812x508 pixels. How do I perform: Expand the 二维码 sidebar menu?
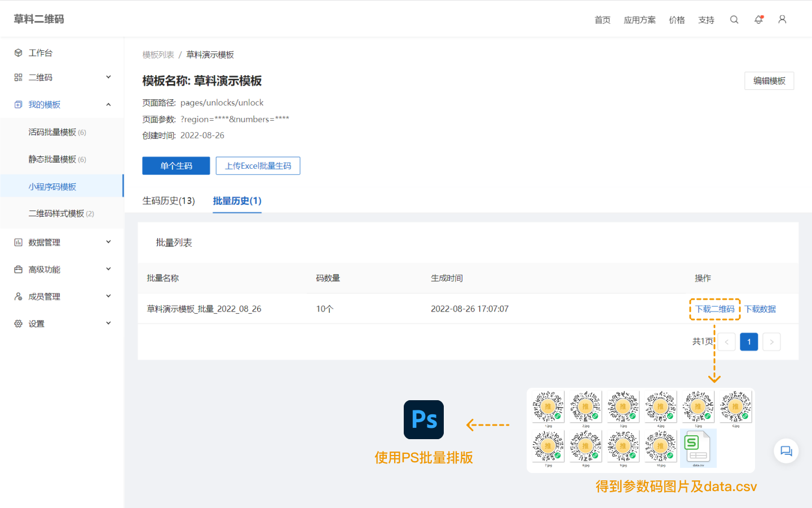point(109,77)
